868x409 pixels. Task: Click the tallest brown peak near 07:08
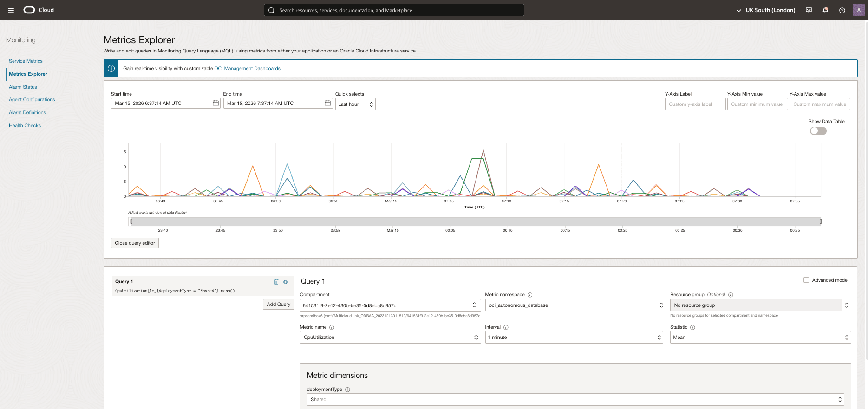pyautogui.click(x=483, y=150)
